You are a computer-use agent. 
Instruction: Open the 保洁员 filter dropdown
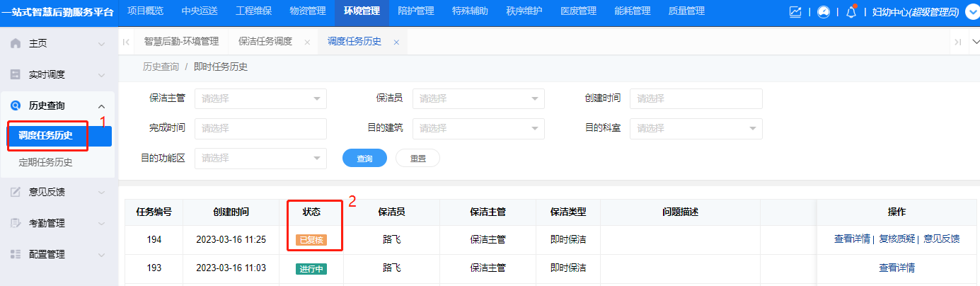pyautogui.click(x=478, y=98)
